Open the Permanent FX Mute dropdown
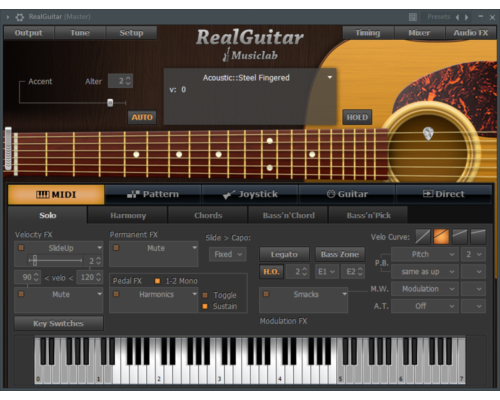 tap(194, 248)
